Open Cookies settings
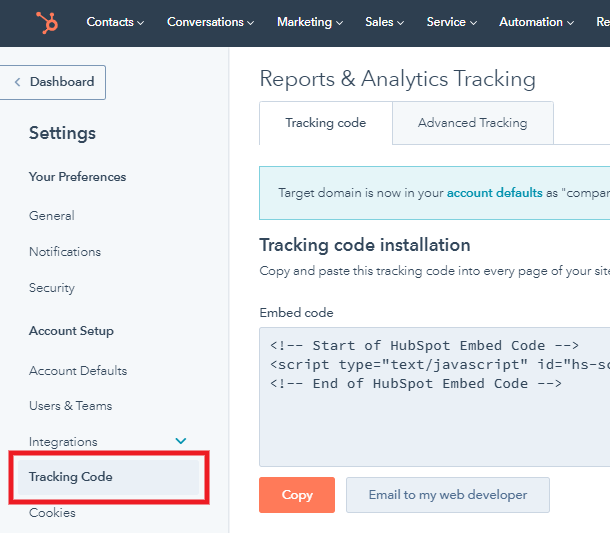Screen dimensions: 610x533 [52, 513]
